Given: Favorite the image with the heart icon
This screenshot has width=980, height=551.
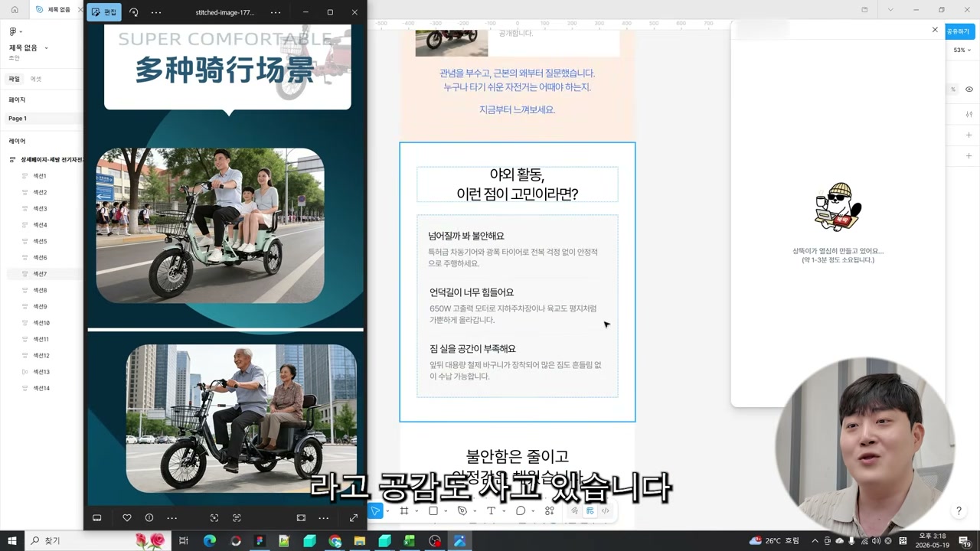Looking at the screenshot, I should click(127, 518).
